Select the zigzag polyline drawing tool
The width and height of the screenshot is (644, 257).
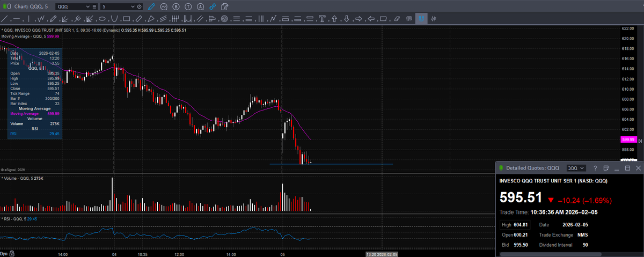[x=41, y=19]
